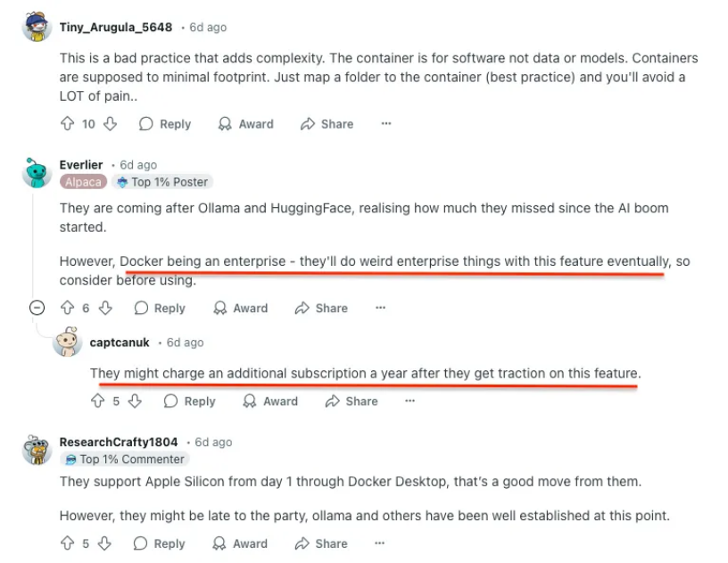Upvote Tiny_Arugula_5648's comment
Screen dimensions: 728x563
point(67,124)
